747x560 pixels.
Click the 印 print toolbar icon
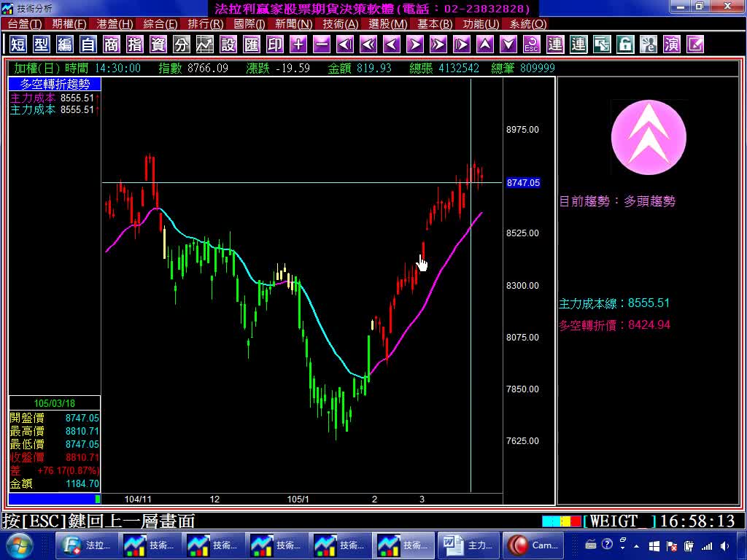(x=275, y=44)
